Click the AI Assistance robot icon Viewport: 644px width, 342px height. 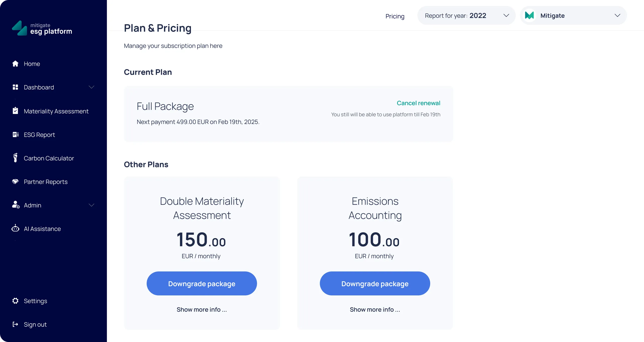coord(15,228)
